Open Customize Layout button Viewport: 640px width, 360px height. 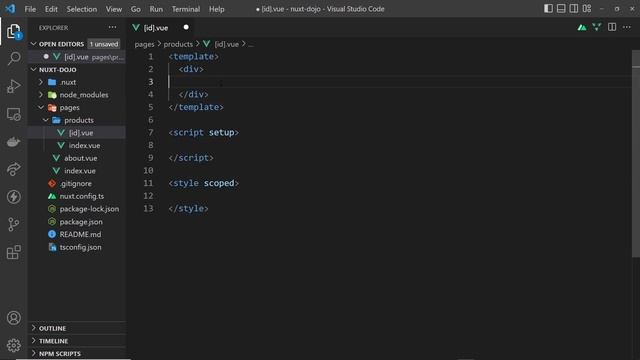(587, 9)
